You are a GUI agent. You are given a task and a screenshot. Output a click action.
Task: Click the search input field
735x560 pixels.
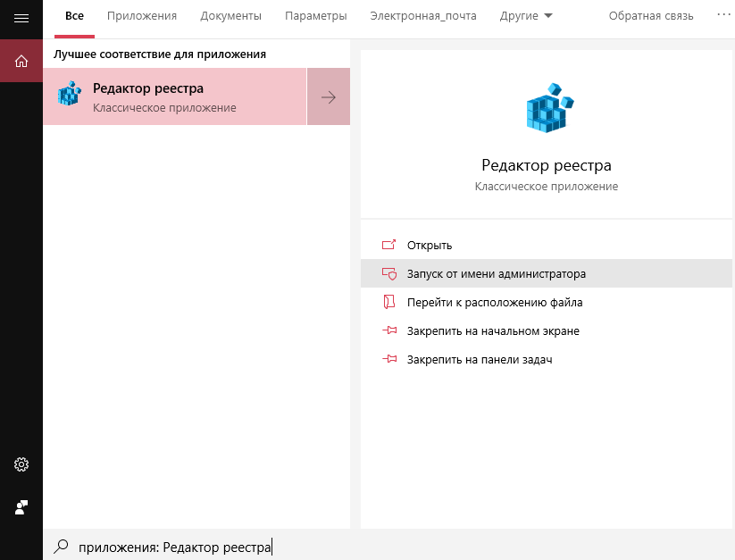357,547
